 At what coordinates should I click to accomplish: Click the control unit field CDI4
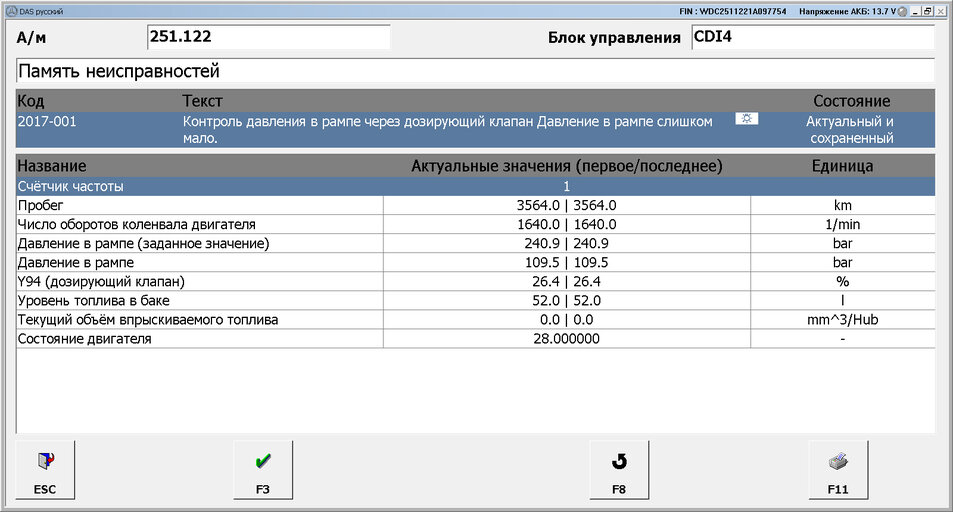813,36
